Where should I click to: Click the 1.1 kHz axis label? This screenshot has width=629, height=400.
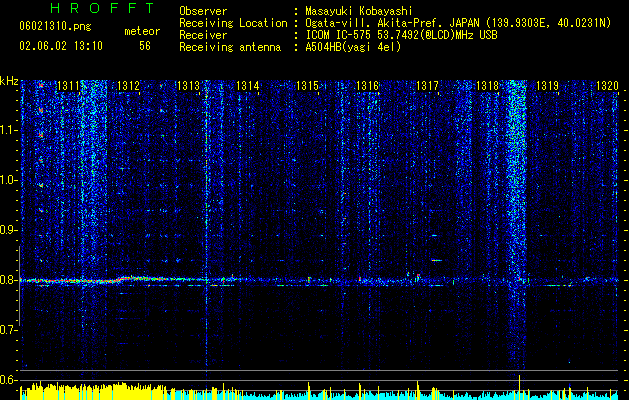9,130
